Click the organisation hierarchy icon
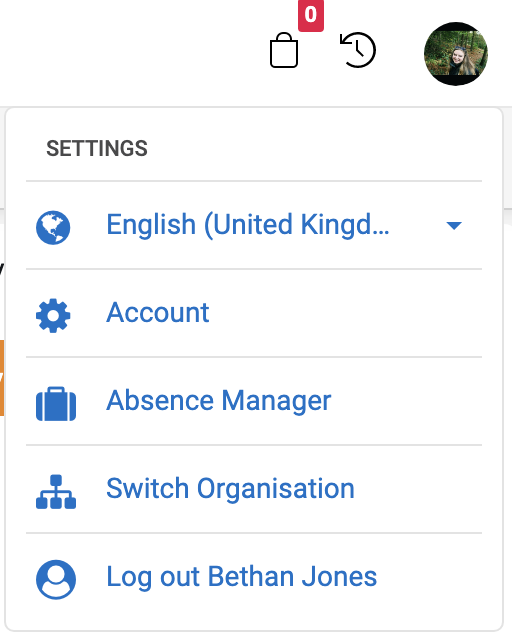 coord(56,492)
